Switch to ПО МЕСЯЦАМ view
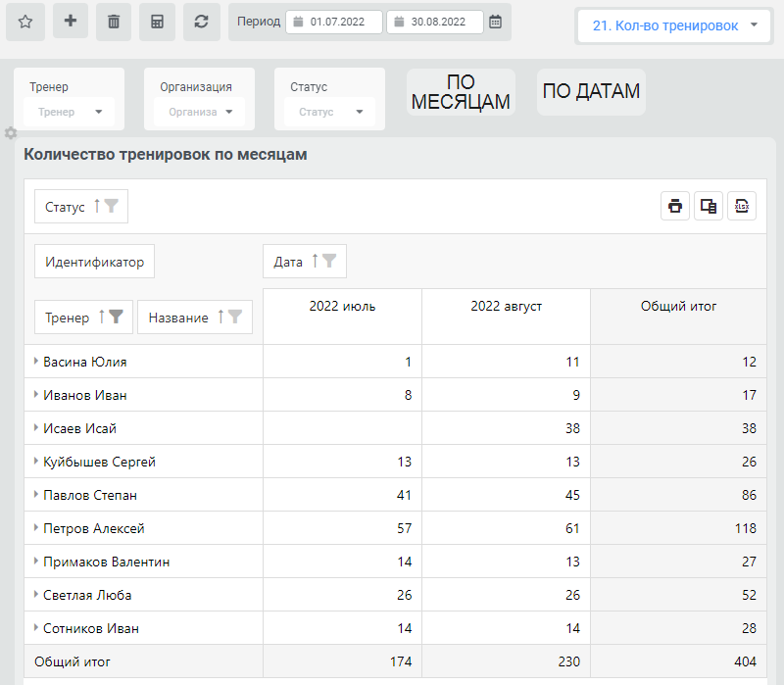The image size is (784, 685). (x=461, y=92)
